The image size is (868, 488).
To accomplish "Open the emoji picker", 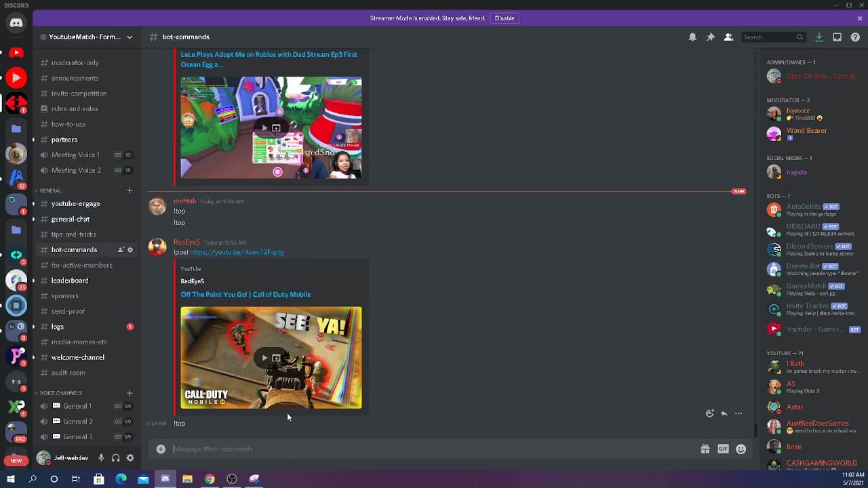I will click(x=741, y=449).
